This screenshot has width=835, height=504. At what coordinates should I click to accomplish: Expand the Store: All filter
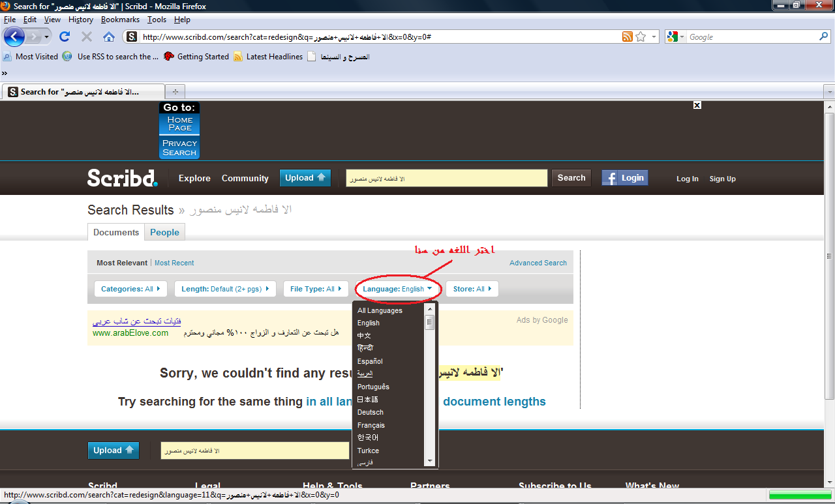(x=472, y=289)
